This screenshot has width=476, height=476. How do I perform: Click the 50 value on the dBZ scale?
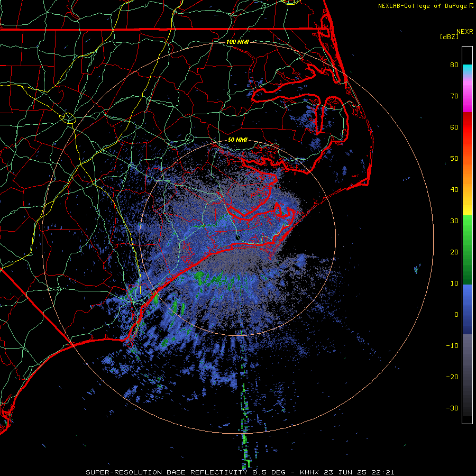click(454, 159)
